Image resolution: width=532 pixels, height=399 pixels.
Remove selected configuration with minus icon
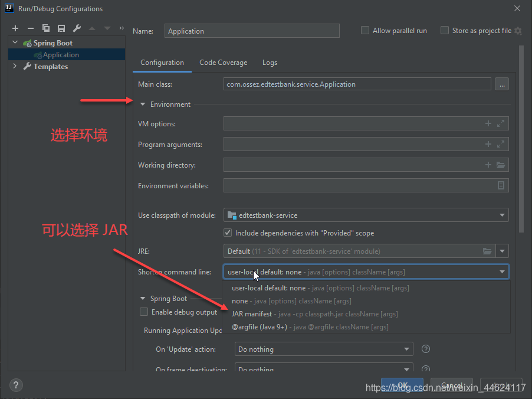[x=31, y=28]
